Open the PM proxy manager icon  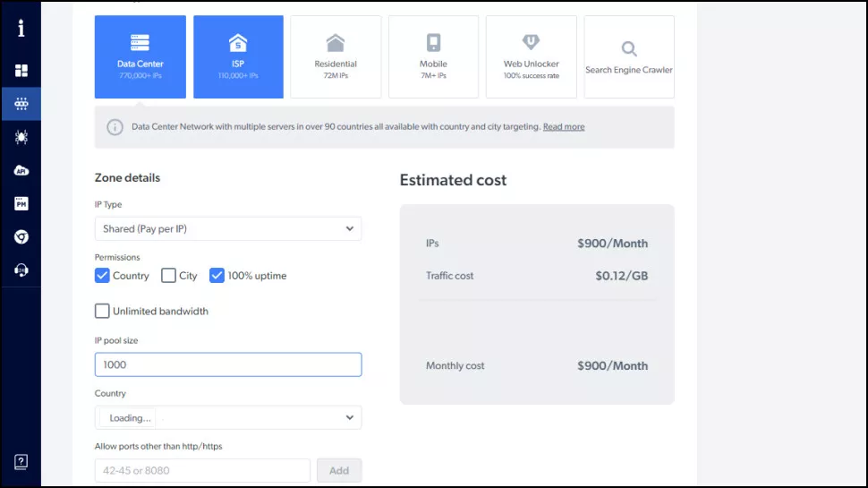click(x=21, y=203)
